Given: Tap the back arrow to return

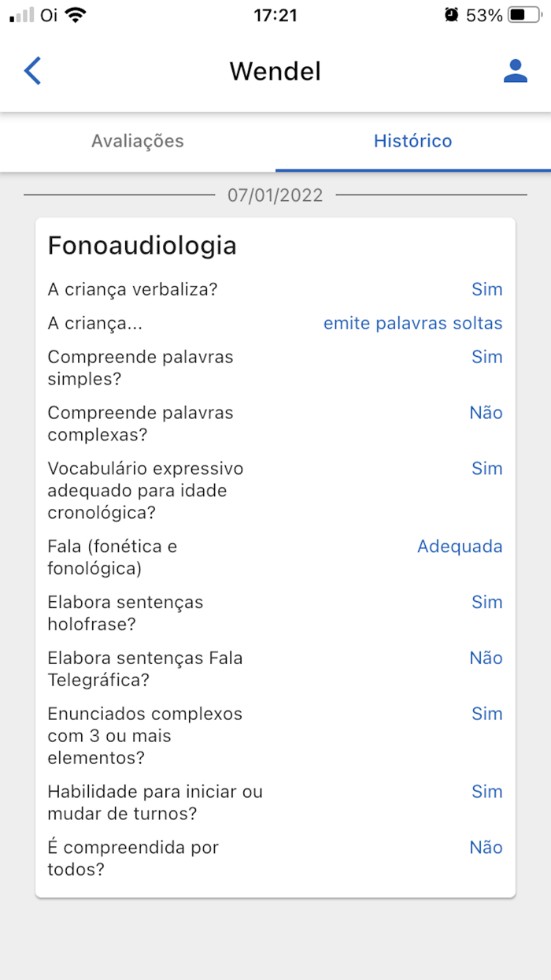Looking at the screenshot, I should tap(31, 70).
